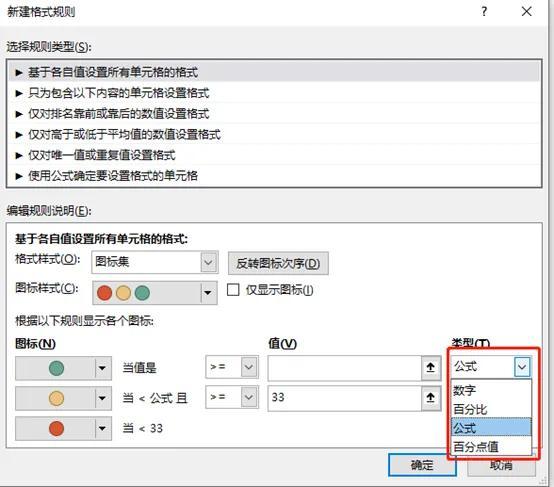This screenshot has height=487, width=554.
Task: Click the value field containing 33
Action: 344,398
